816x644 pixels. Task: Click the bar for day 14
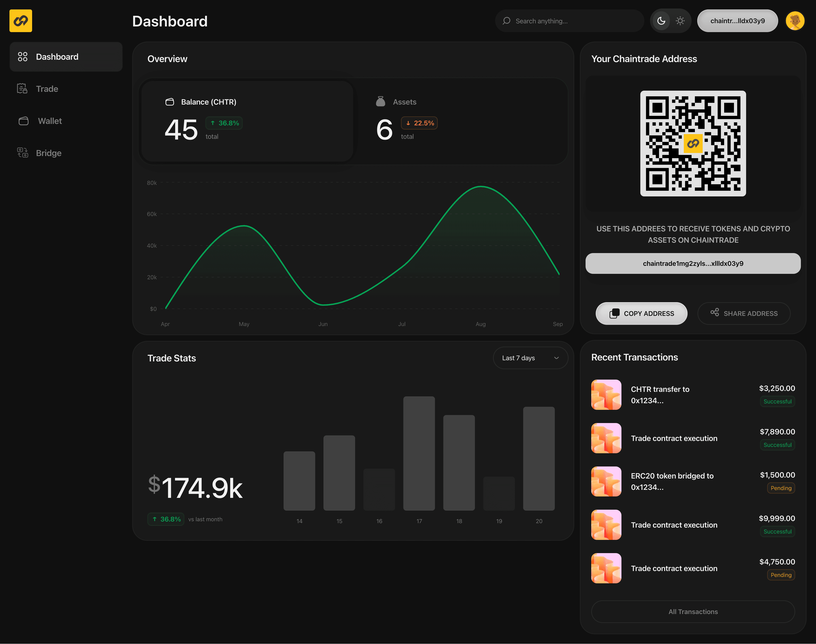click(299, 481)
